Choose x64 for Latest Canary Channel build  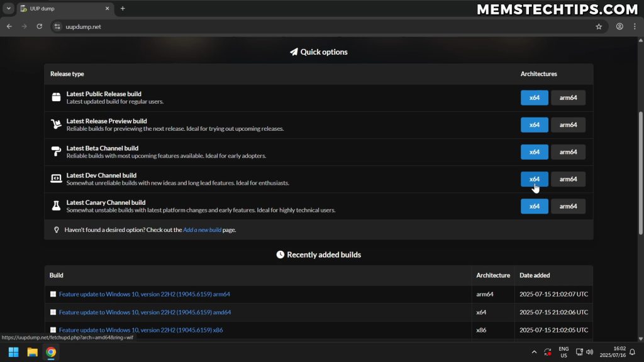[535, 206]
